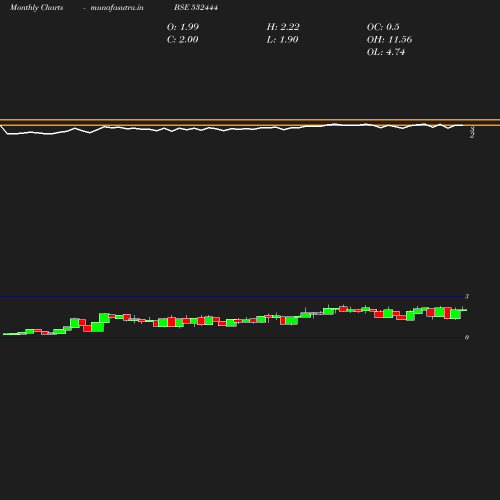Click the price axis label '0'
The image size is (500, 500).
(x=467, y=337)
